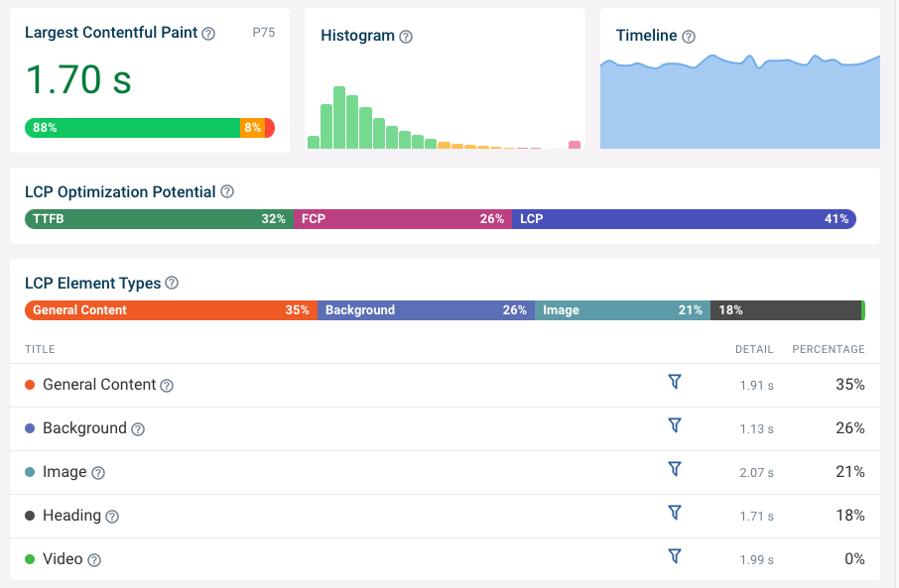Filter results by Video elements
The width and height of the screenshot is (899, 588).
click(675, 556)
